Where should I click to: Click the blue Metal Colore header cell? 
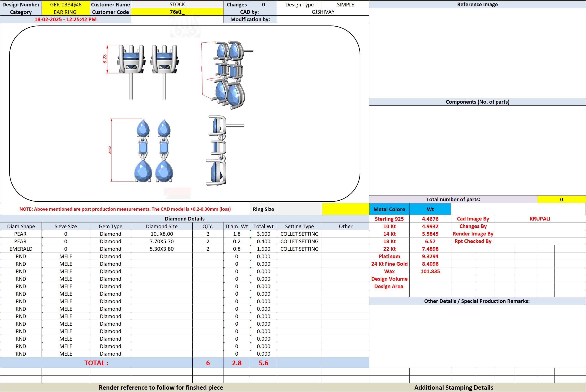[389, 209]
